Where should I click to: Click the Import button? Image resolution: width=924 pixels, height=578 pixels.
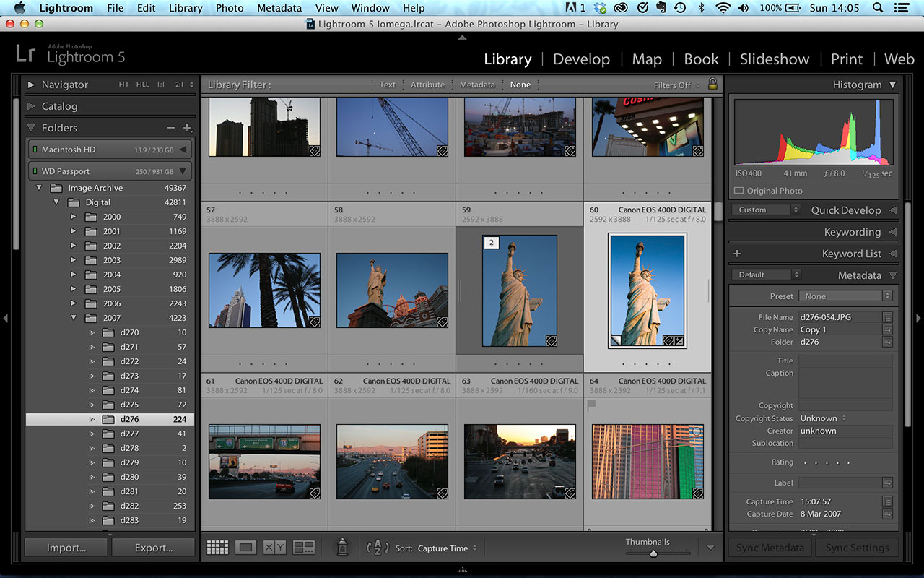tap(66, 548)
